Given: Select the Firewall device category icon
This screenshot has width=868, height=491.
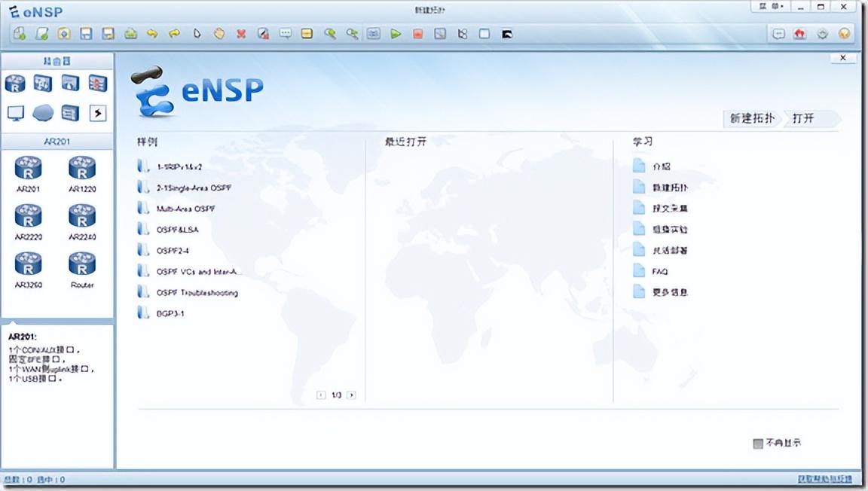Looking at the screenshot, I should (98, 84).
